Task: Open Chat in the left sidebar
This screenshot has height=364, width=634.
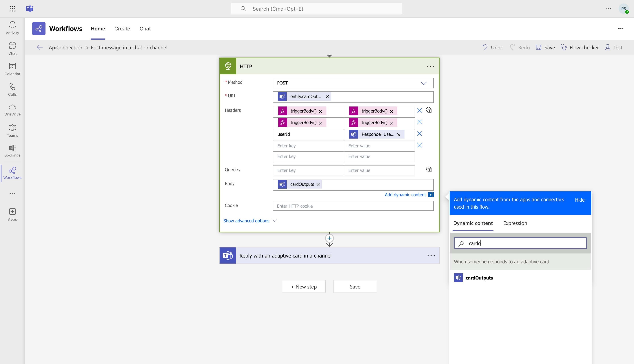Action: (12, 49)
